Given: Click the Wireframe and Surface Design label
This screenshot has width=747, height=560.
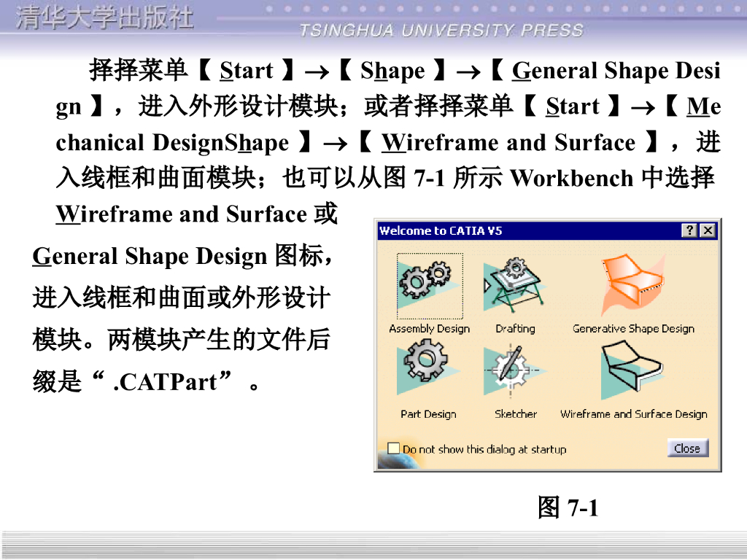Looking at the screenshot, I should coord(634,414).
